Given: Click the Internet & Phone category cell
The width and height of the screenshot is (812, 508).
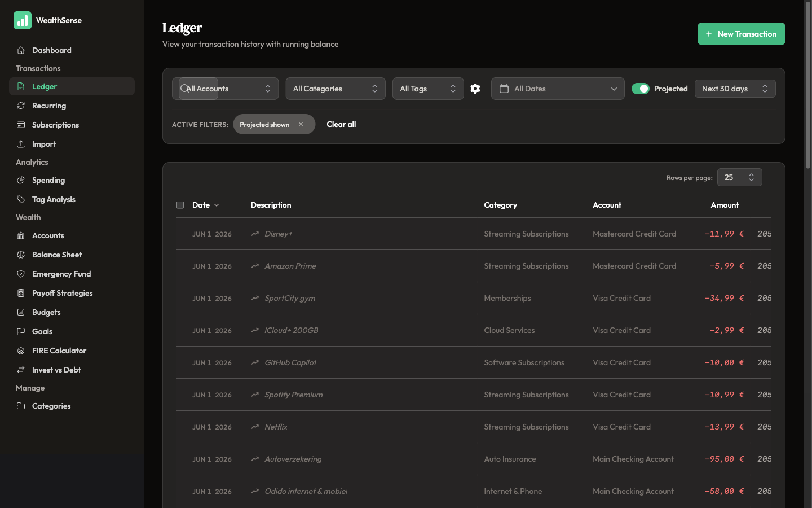Looking at the screenshot, I should coord(513,491).
